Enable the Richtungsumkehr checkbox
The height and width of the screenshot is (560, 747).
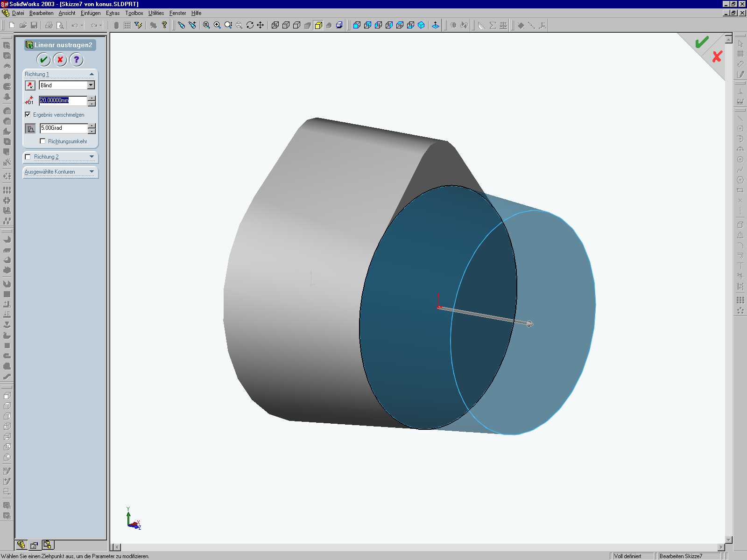(42, 141)
